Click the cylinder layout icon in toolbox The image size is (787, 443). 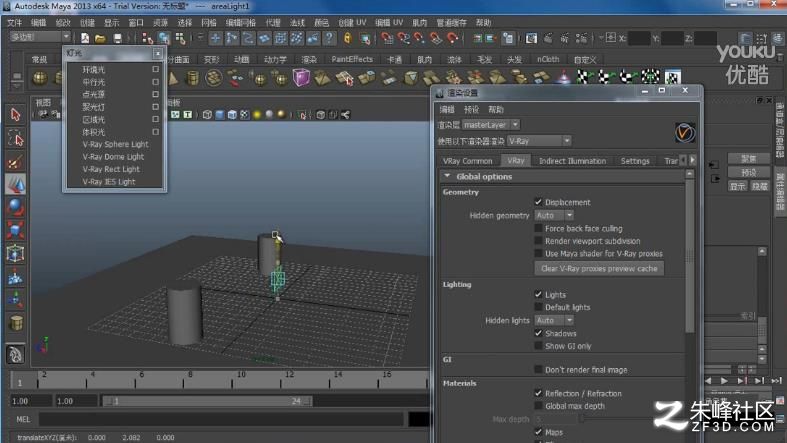point(16,323)
